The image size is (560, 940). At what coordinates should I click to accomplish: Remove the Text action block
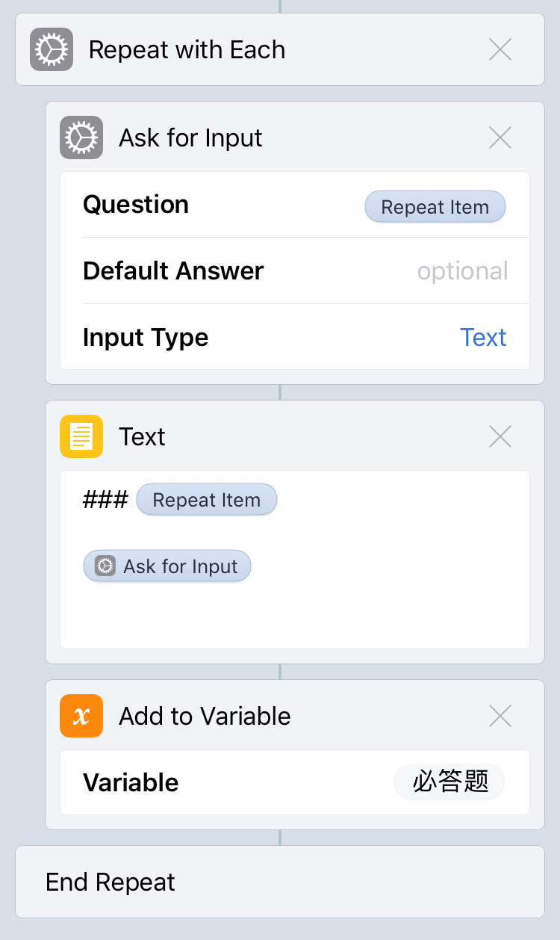point(500,436)
